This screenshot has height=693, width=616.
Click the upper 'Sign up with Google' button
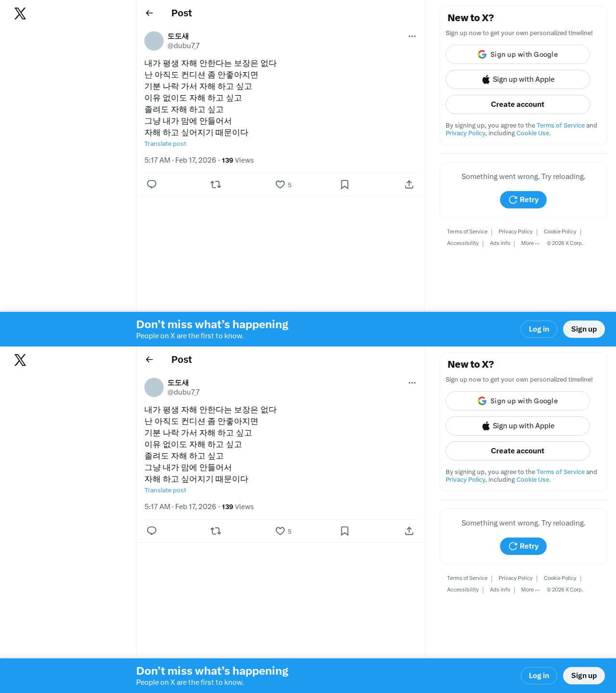(x=518, y=54)
